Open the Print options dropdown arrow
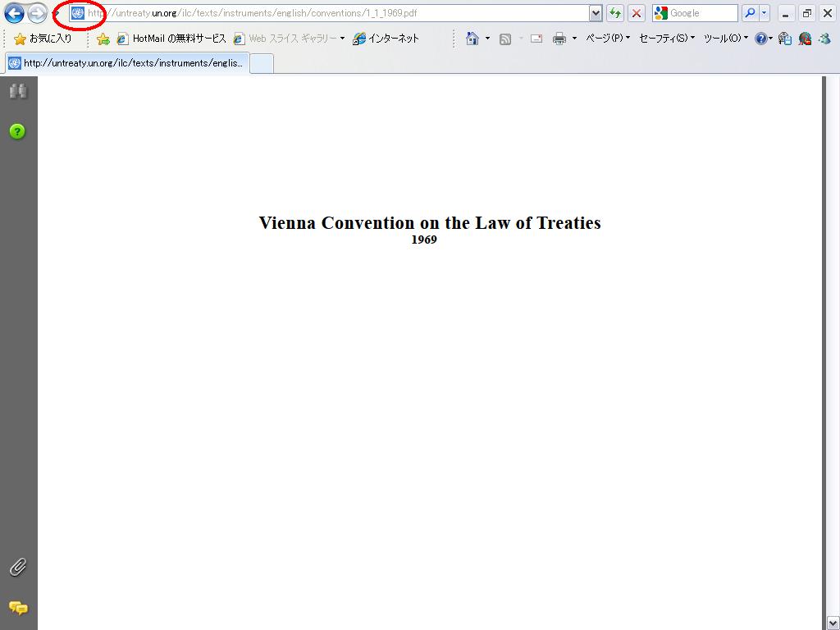This screenshot has height=630, width=840. [x=574, y=39]
